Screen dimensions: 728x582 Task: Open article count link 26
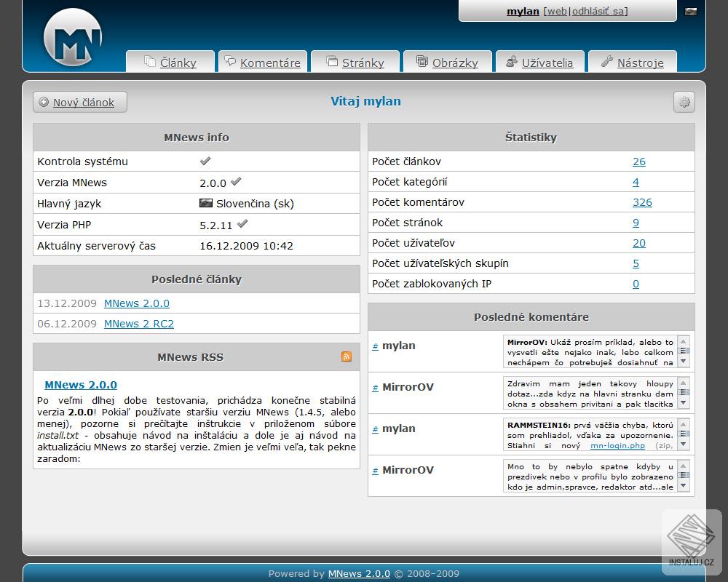pyautogui.click(x=639, y=162)
